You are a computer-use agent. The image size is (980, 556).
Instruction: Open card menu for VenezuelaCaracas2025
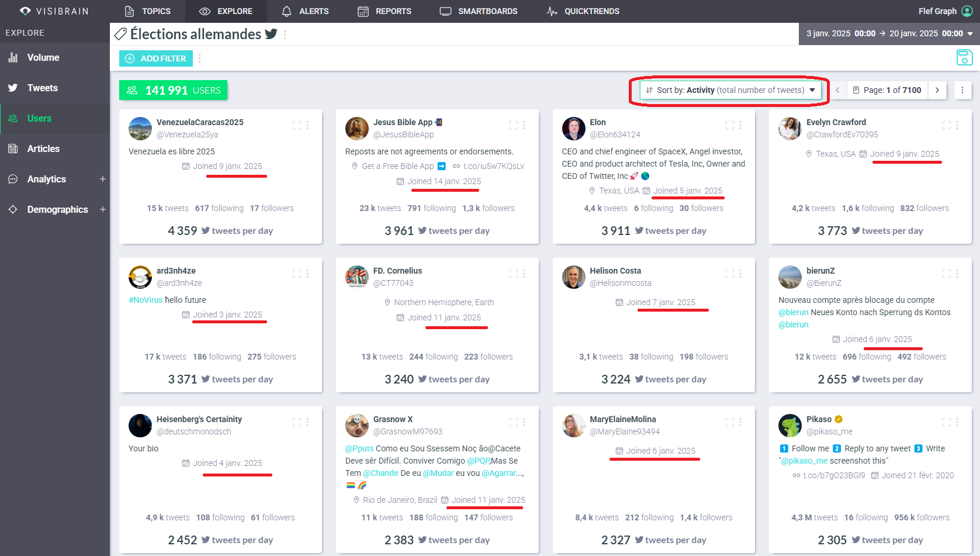(x=307, y=125)
